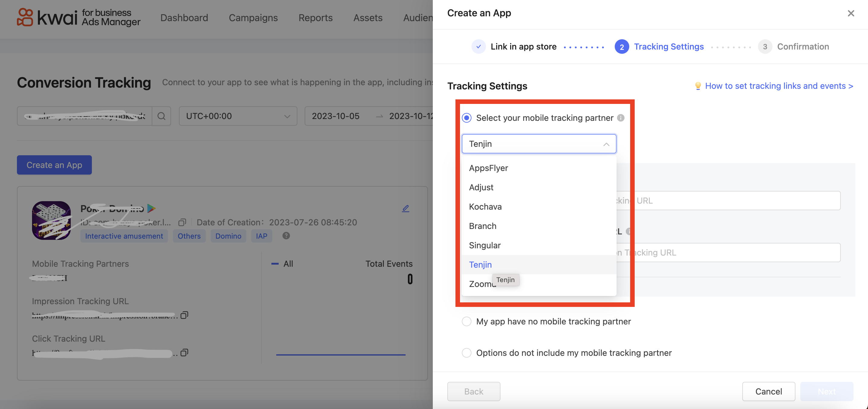Click the Total Events value

[410, 279]
